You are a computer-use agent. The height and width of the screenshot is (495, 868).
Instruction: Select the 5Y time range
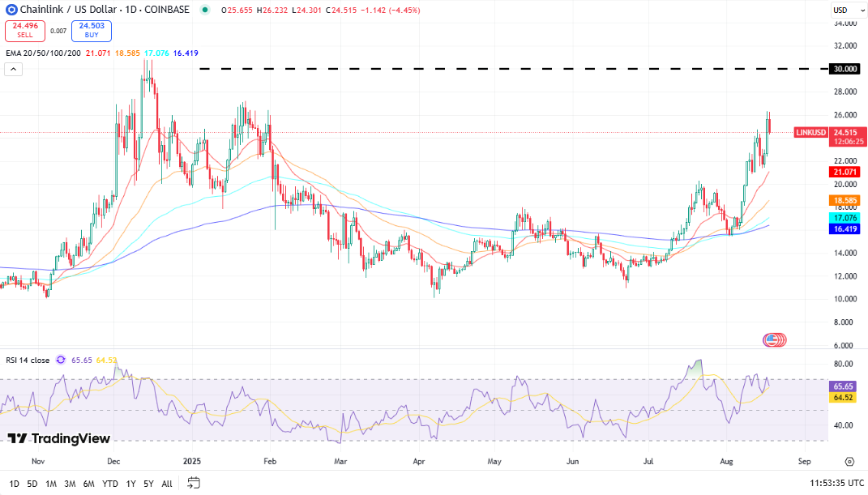pos(148,484)
